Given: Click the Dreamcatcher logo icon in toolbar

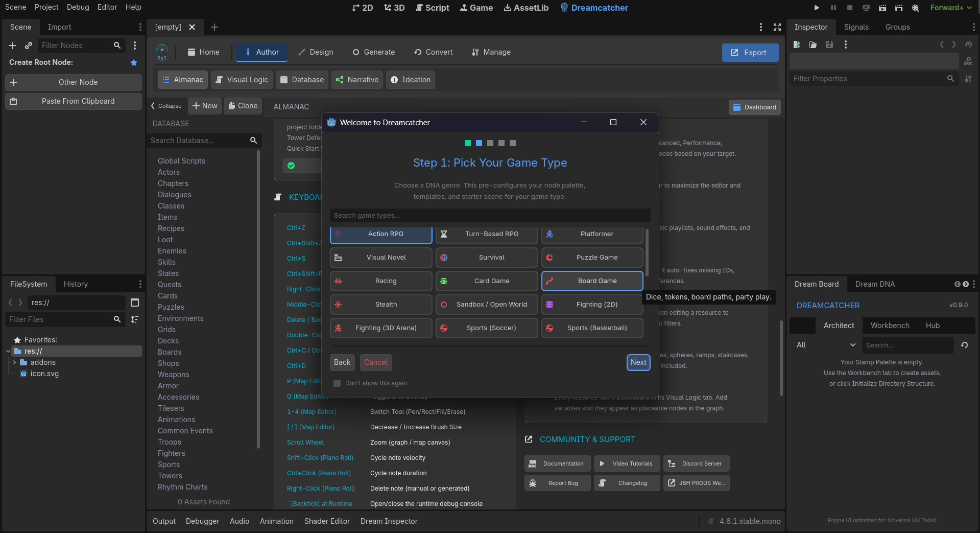Looking at the screenshot, I should tap(162, 52).
